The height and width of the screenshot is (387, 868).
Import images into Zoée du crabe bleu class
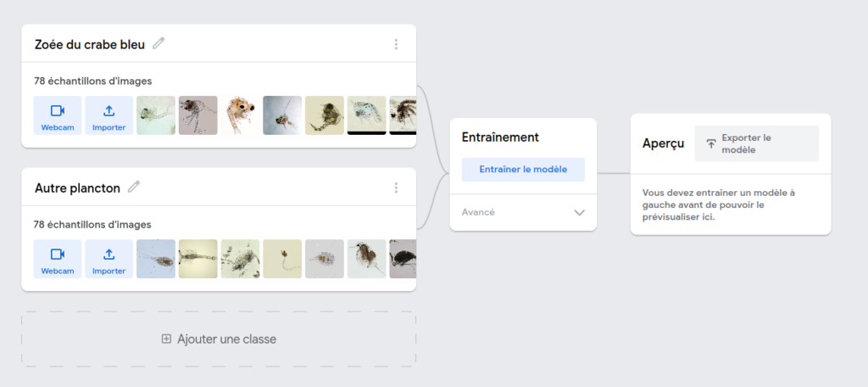point(108,115)
